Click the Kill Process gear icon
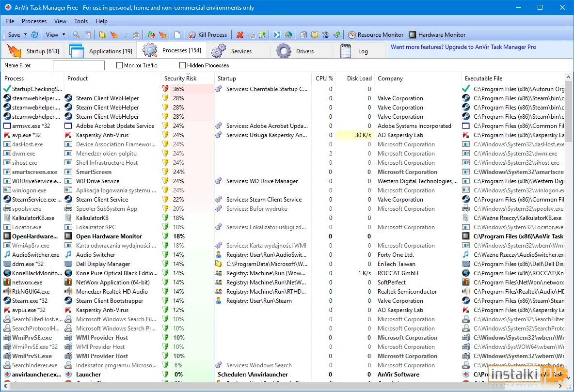The image size is (574, 392). coord(192,35)
